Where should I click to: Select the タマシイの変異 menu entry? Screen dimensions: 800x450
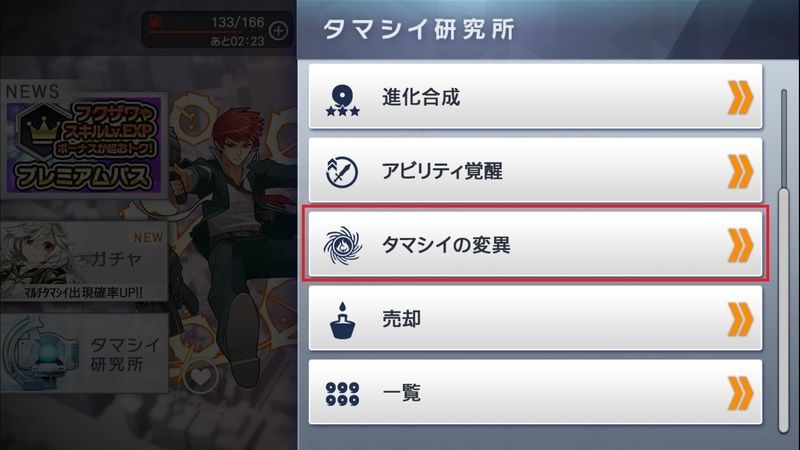click(x=535, y=244)
